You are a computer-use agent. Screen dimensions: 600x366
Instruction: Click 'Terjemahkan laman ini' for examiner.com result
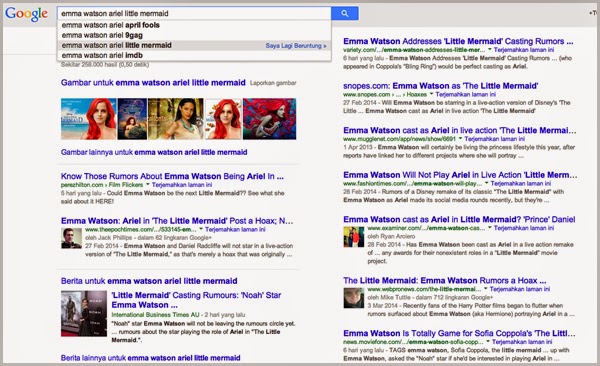coord(524,228)
